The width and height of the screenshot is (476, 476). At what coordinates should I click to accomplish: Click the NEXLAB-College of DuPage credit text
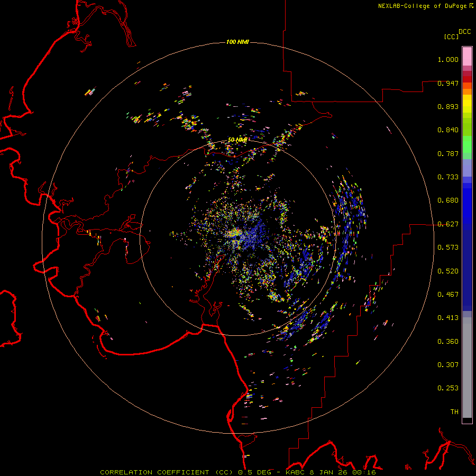click(422, 6)
